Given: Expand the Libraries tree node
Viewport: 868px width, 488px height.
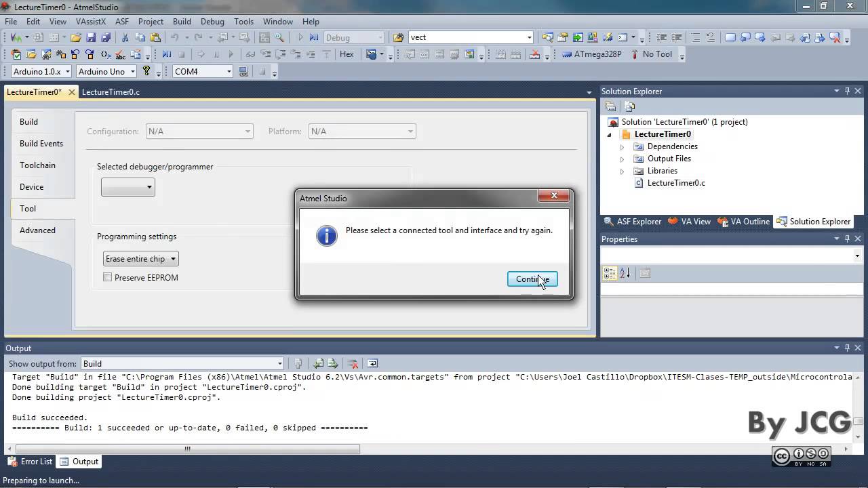Looking at the screenshot, I should tap(622, 171).
